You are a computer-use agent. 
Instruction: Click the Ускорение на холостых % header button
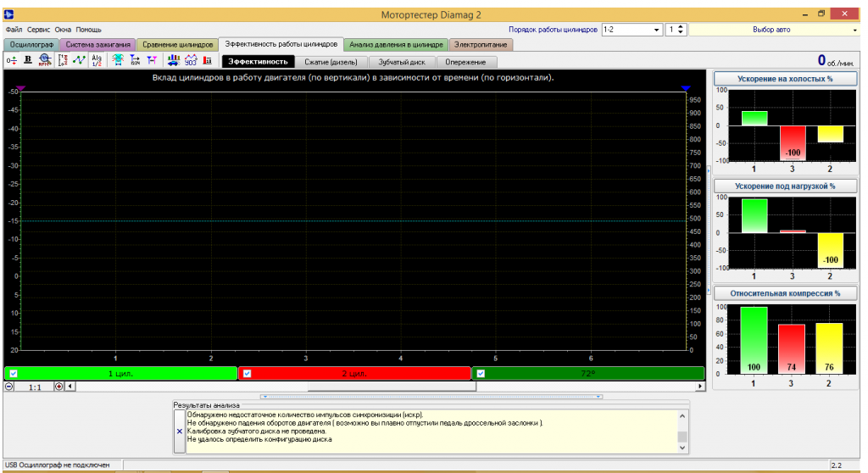785,79
